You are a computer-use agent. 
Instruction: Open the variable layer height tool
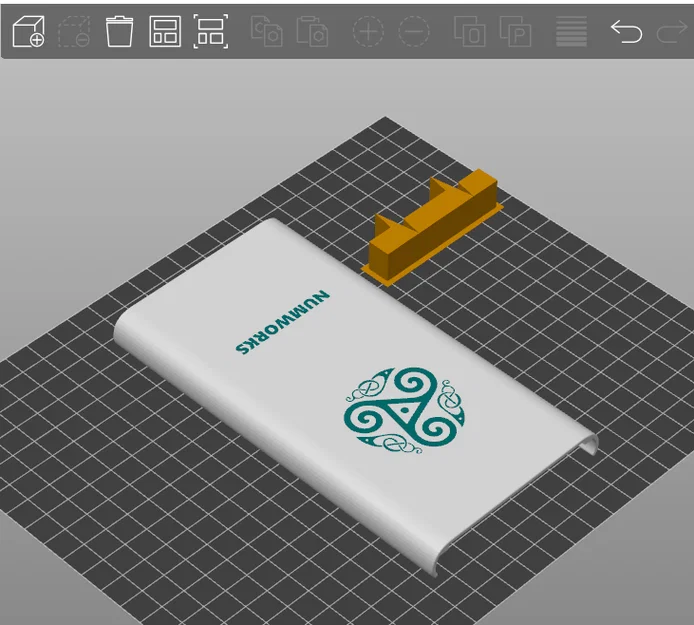[x=571, y=31]
